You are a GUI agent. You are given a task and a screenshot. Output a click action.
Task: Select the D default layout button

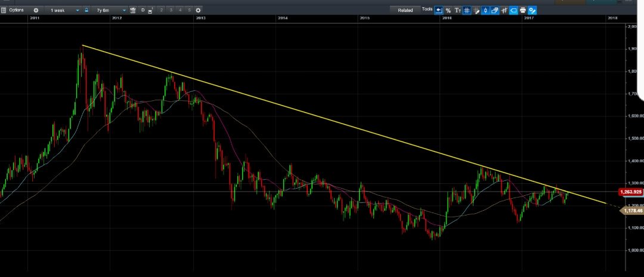(x=143, y=10)
